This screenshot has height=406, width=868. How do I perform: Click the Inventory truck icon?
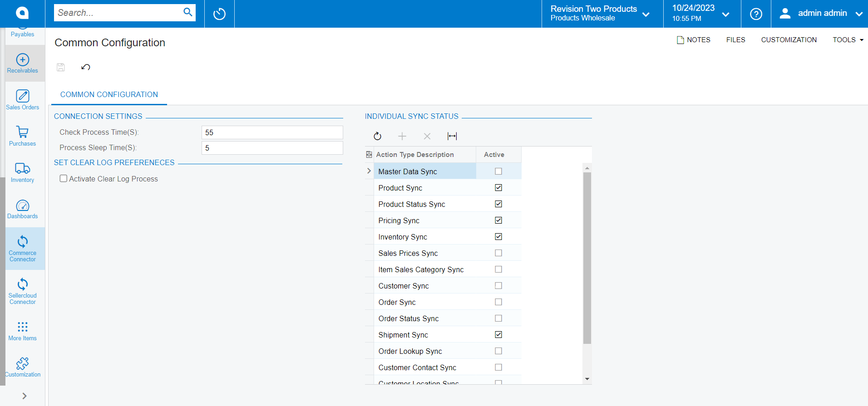point(23,168)
